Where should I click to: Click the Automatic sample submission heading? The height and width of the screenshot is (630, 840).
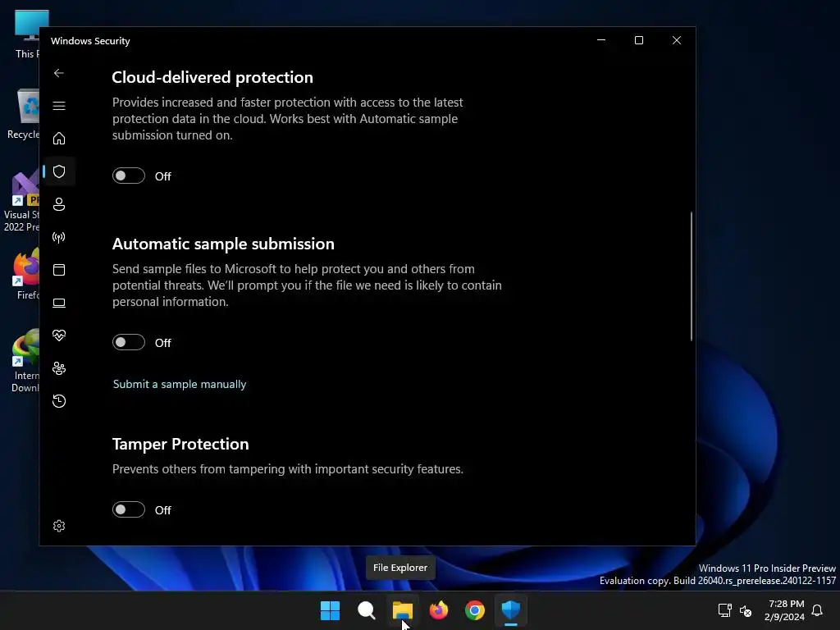tap(223, 244)
